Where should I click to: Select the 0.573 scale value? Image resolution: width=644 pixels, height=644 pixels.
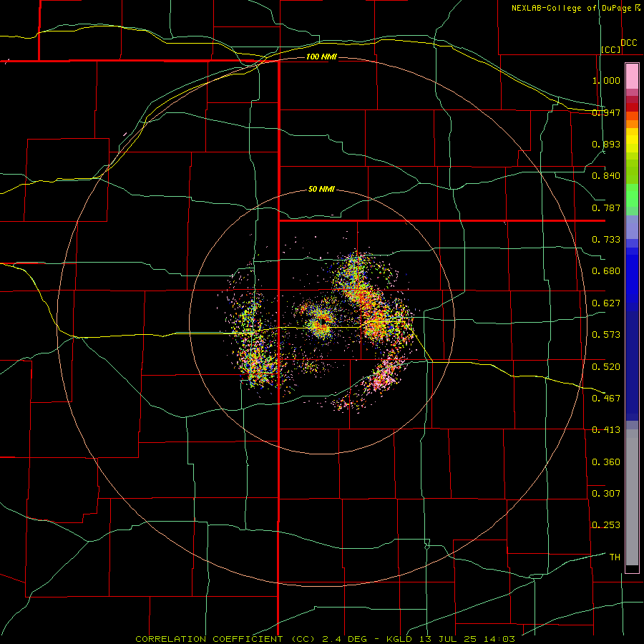tap(606, 335)
